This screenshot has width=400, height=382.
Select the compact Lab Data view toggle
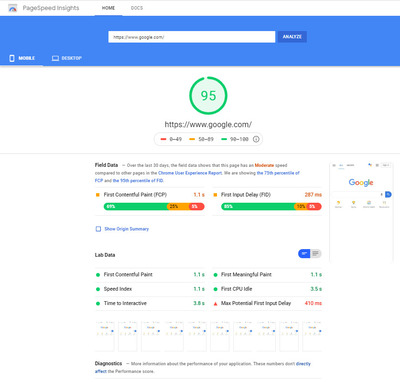(x=304, y=254)
